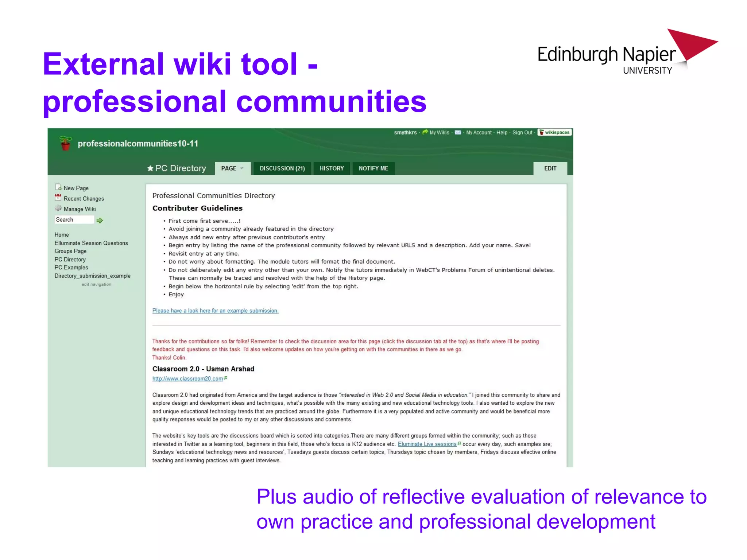Click the wikispaces logo badge
This screenshot has height=560, width=747.
click(554, 133)
